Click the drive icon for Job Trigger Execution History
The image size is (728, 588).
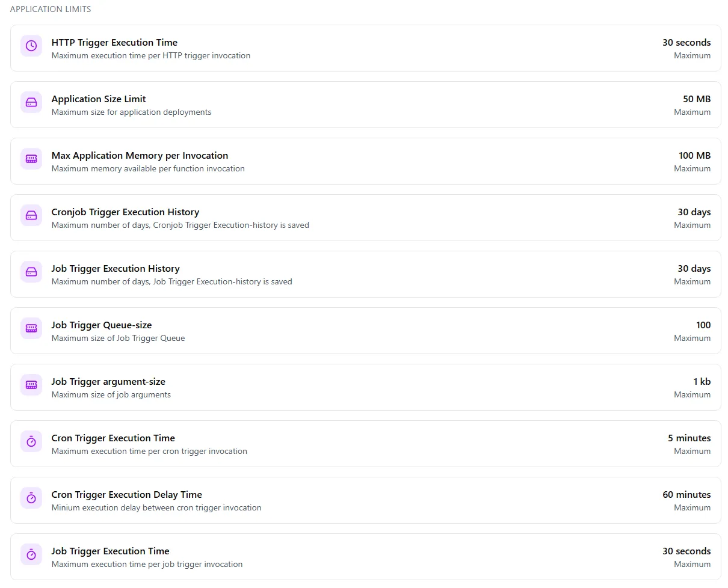[x=31, y=272]
